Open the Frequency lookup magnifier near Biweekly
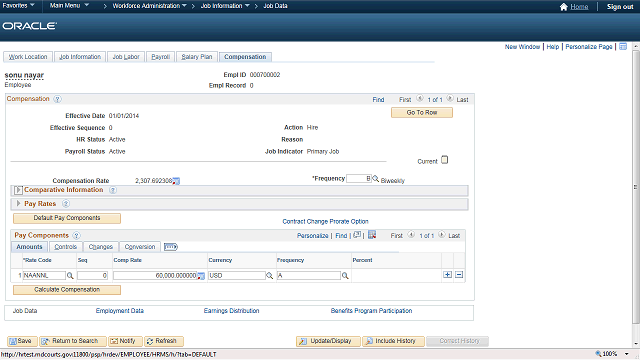The width and height of the screenshot is (640, 360). pyautogui.click(x=376, y=179)
